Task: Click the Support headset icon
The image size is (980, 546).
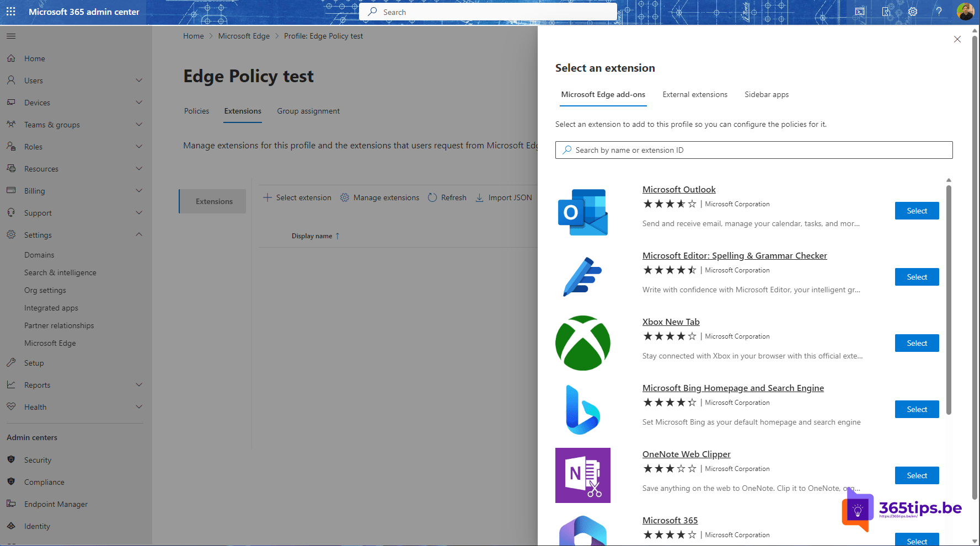Action: (11, 212)
